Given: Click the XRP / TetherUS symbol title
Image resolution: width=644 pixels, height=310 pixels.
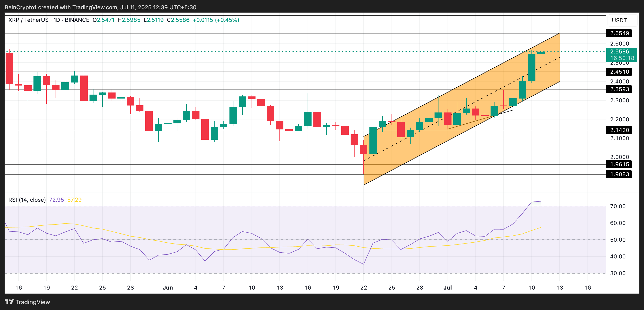Looking at the screenshot, I should (28, 20).
